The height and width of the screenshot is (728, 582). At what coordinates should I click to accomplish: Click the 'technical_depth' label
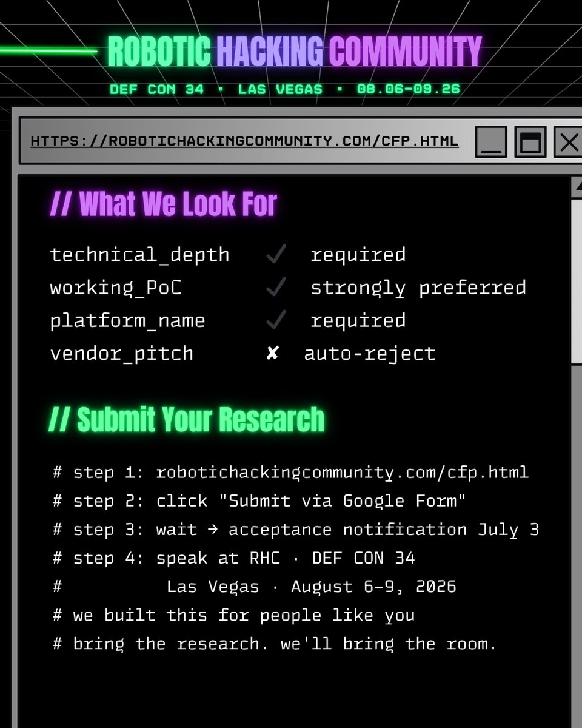139,255
